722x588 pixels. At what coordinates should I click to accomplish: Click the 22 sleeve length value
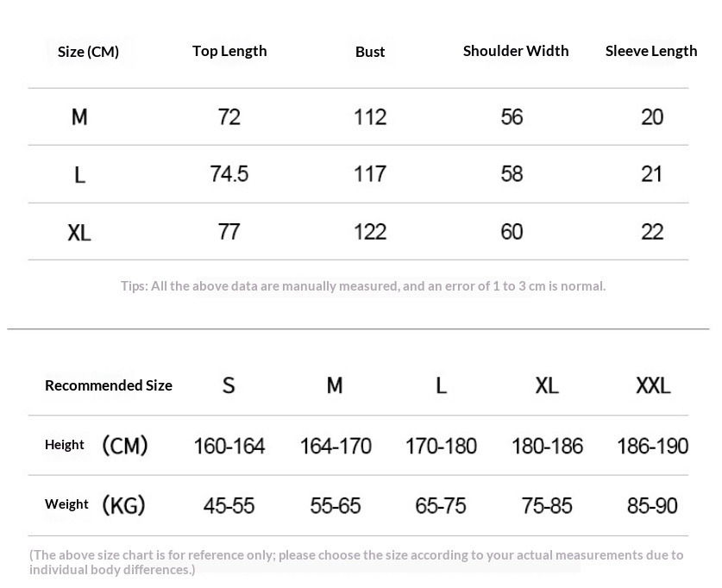652,232
